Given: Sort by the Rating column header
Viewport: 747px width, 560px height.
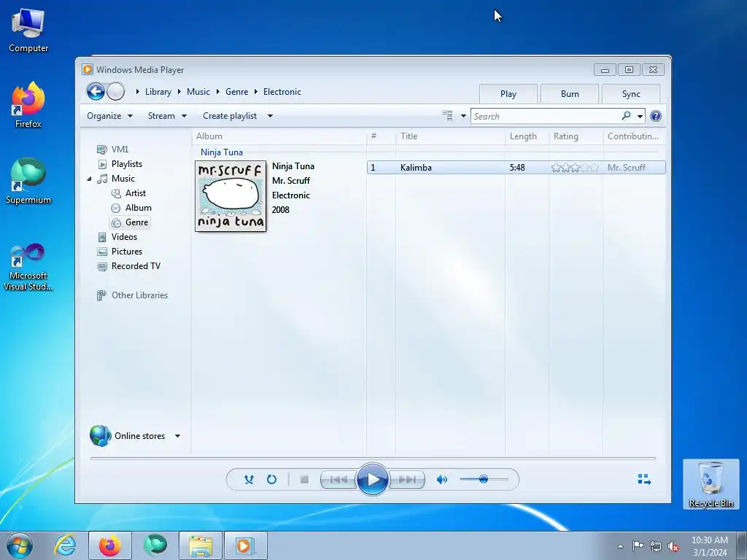Looking at the screenshot, I should 576,136.
